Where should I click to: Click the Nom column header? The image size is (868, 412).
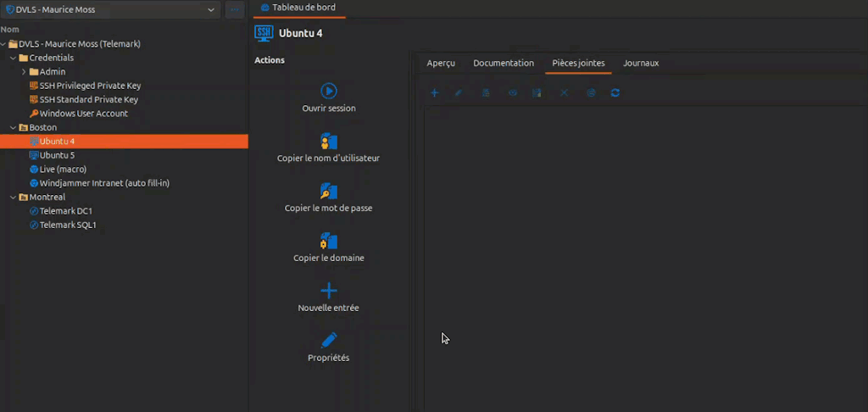(10, 30)
